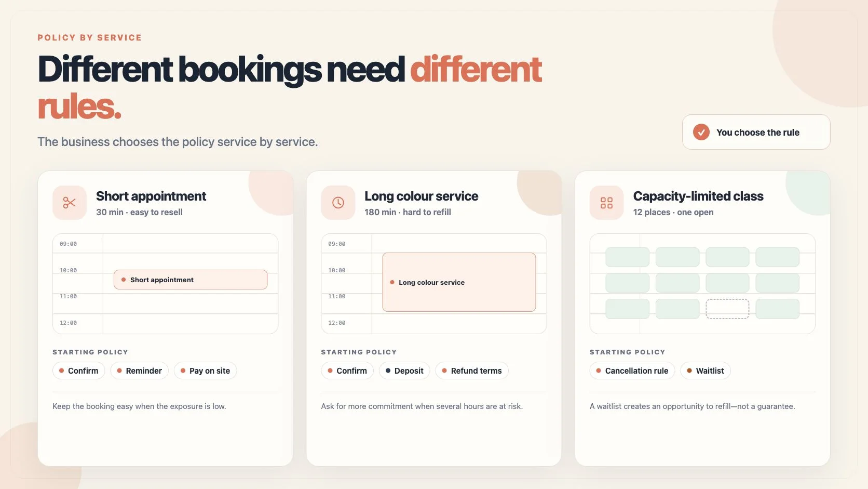Click the clock icon on Long colour service card
868x489 pixels.
pos(338,203)
